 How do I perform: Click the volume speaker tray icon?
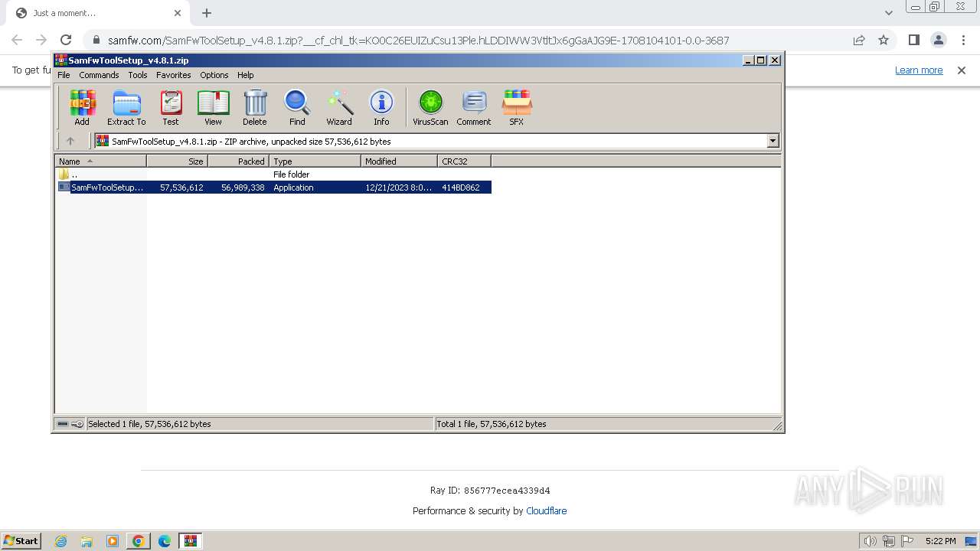pos(871,541)
